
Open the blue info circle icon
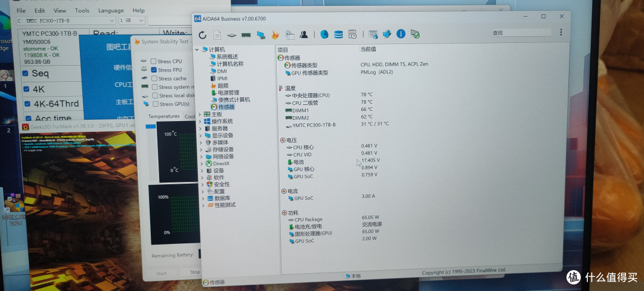(401, 33)
